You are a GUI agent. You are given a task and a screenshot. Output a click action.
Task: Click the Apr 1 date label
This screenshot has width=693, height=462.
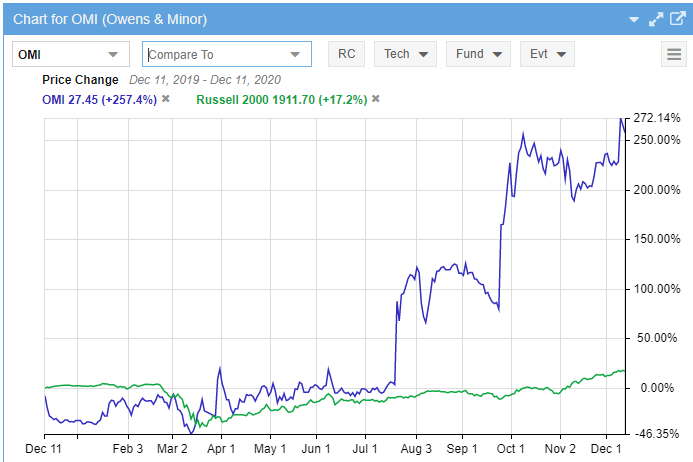click(221, 449)
